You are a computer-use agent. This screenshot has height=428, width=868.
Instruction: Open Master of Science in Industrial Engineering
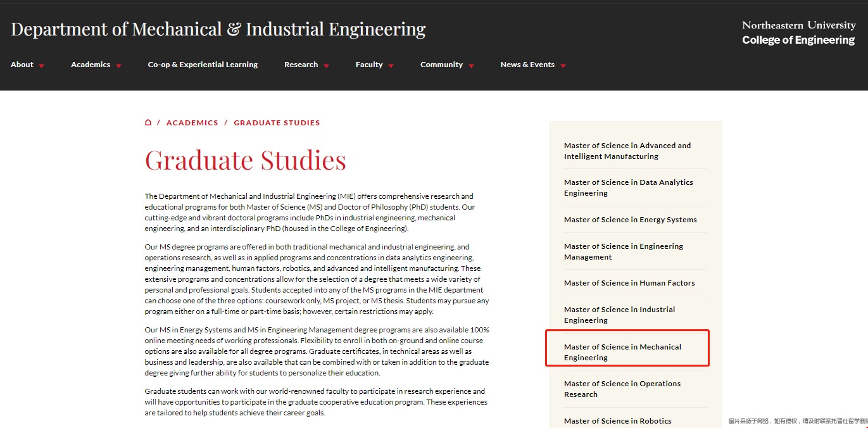(x=619, y=315)
